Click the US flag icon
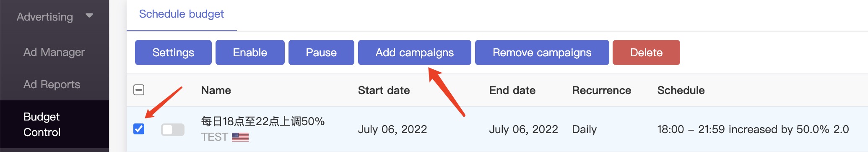This screenshot has height=152, width=868. pos(240,137)
